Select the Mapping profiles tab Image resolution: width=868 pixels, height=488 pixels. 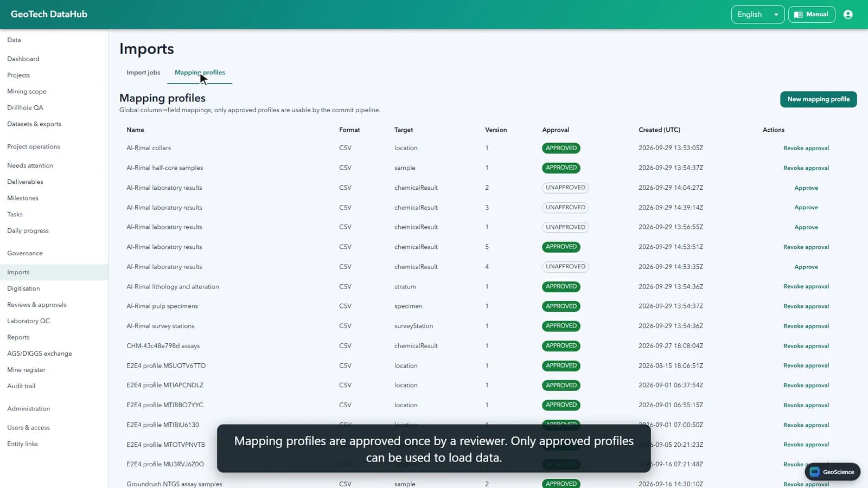click(x=200, y=73)
